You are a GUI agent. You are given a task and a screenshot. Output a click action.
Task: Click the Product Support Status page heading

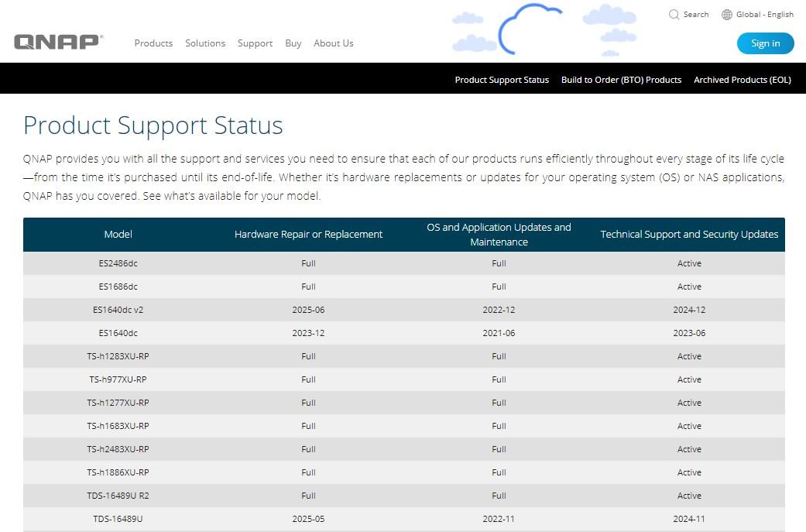point(153,125)
